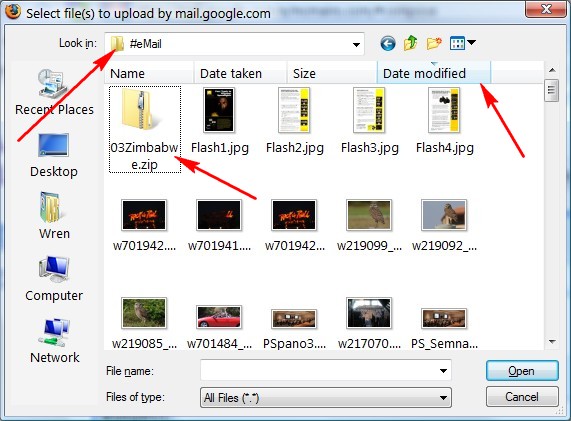Image resolution: width=571 pixels, height=421 pixels.
Task: Open Recent Places in sidebar
Action: (x=54, y=93)
